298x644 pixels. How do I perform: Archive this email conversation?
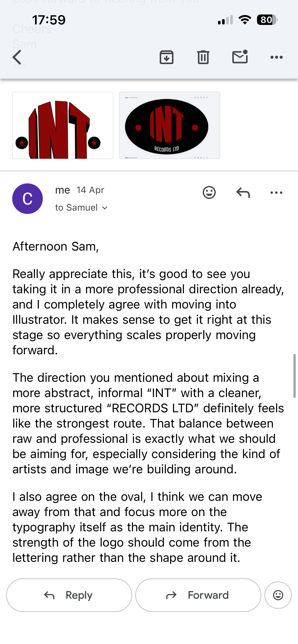click(x=167, y=57)
